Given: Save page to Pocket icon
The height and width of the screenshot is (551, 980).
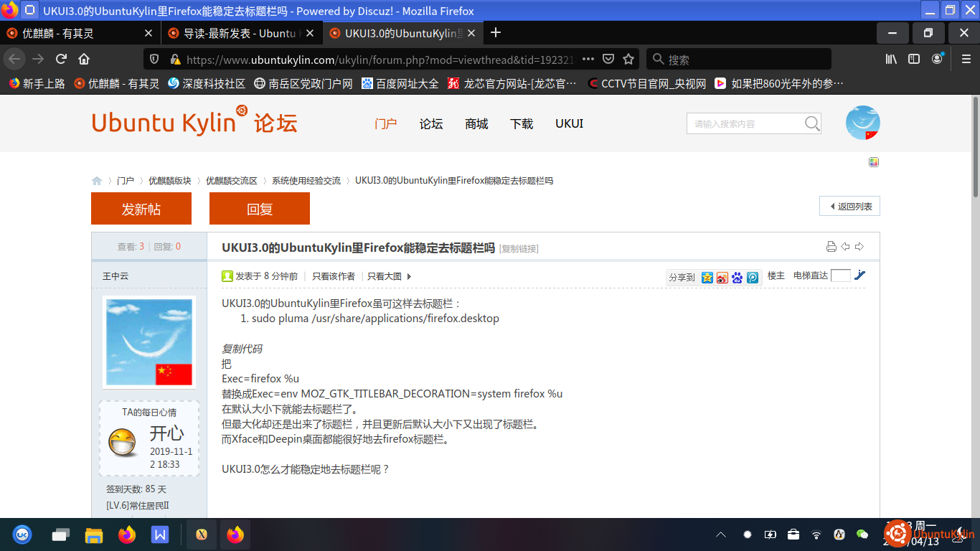Looking at the screenshot, I should click(608, 59).
